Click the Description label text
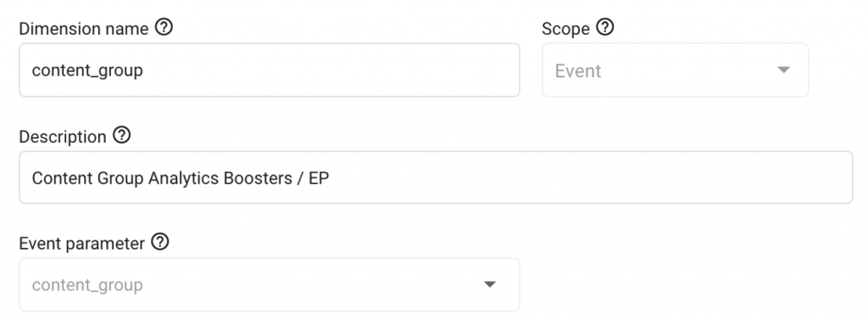 [63, 136]
